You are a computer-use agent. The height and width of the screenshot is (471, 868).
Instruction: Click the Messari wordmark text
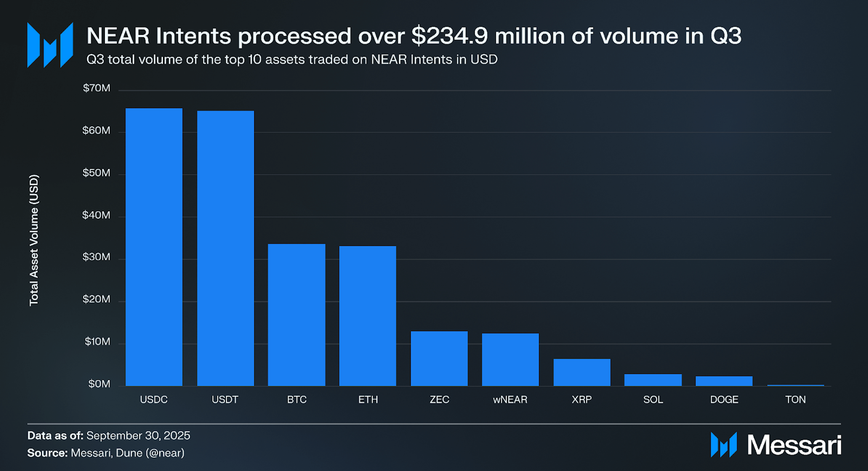point(794,445)
